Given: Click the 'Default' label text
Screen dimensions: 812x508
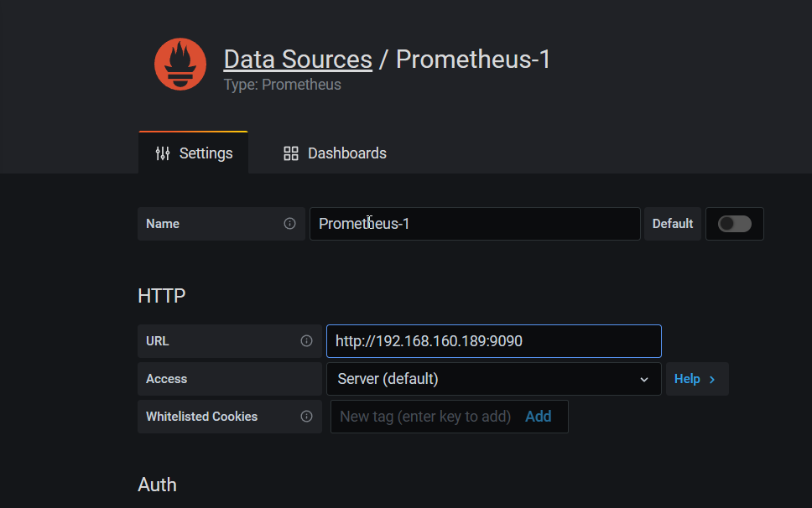Looking at the screenshot, I should pyautogui.click(x=672, y=224).
